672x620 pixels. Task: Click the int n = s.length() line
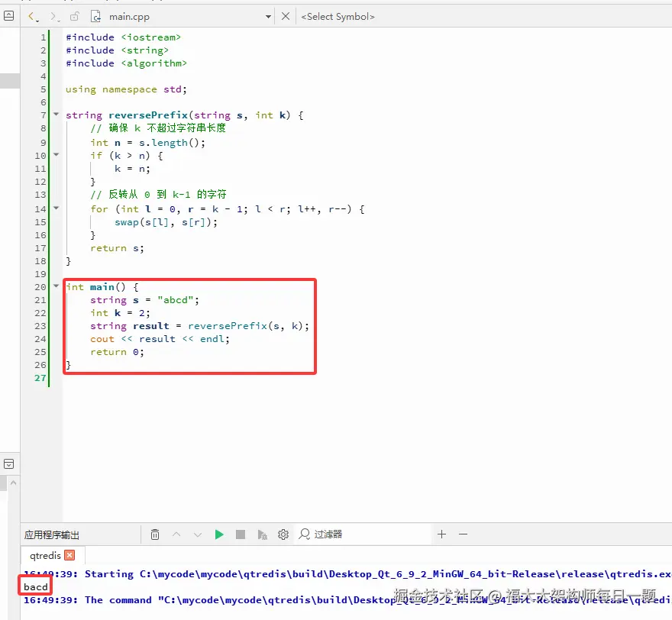click(x=148, y=143)
